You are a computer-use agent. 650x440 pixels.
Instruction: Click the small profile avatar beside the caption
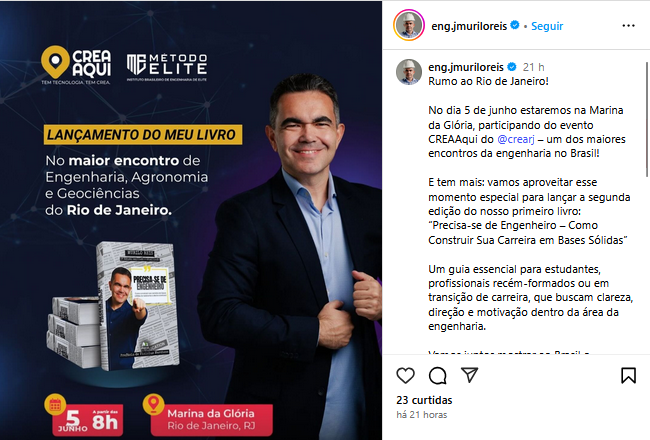coord(409,72)
